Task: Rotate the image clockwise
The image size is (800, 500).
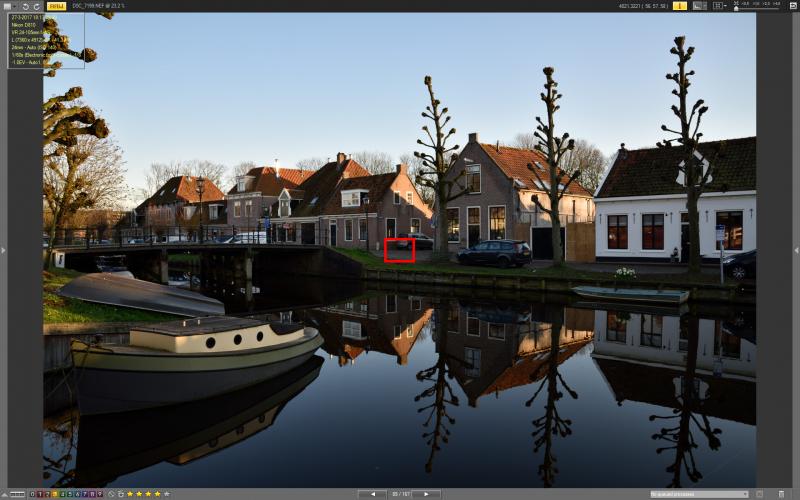Action: pyautogui.click(x=37, y=7)
